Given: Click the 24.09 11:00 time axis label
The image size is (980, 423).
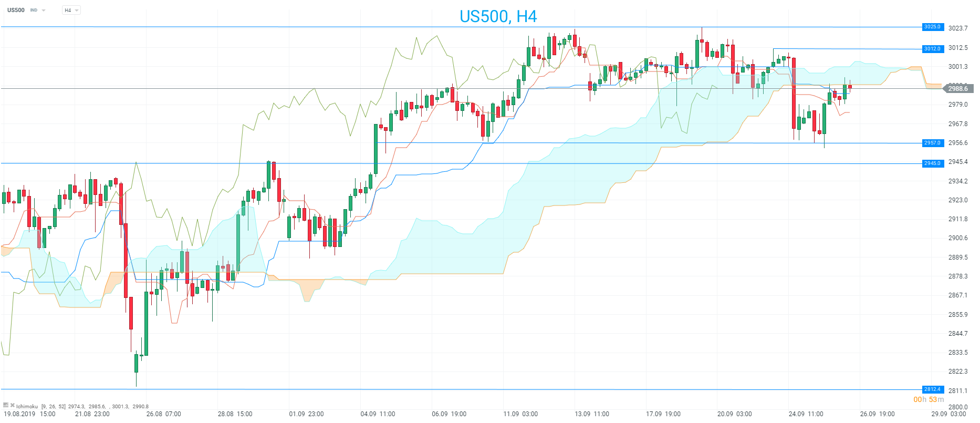Looking at the screenshot, I should (x=806, y=414).
